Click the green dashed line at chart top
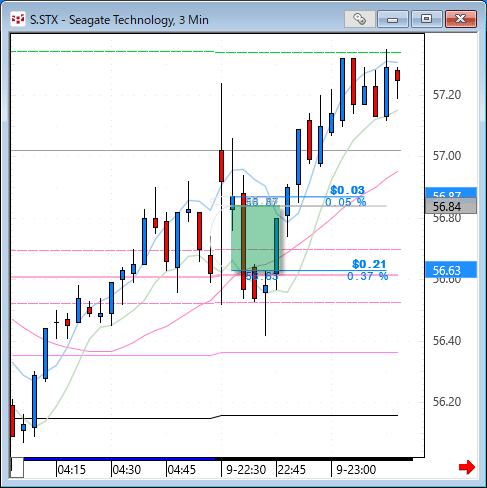 pos(206,52)
